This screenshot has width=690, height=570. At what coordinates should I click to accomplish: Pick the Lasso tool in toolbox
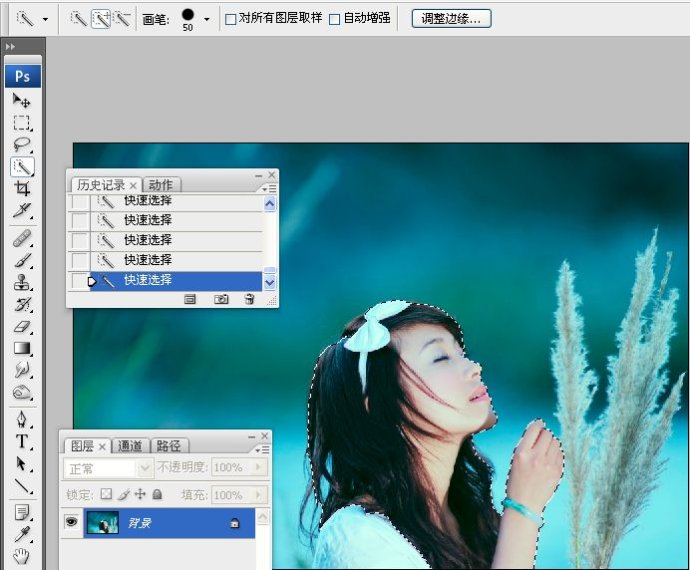(22, 145)
